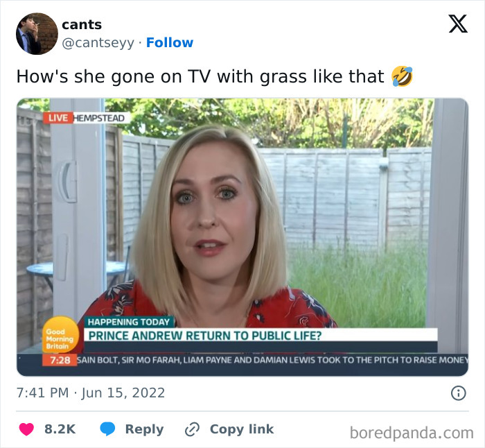Click the LIVE HEMPSTEAD badge in image
The width and height of the screenshot is (485, 448).
tap(85, 118)
